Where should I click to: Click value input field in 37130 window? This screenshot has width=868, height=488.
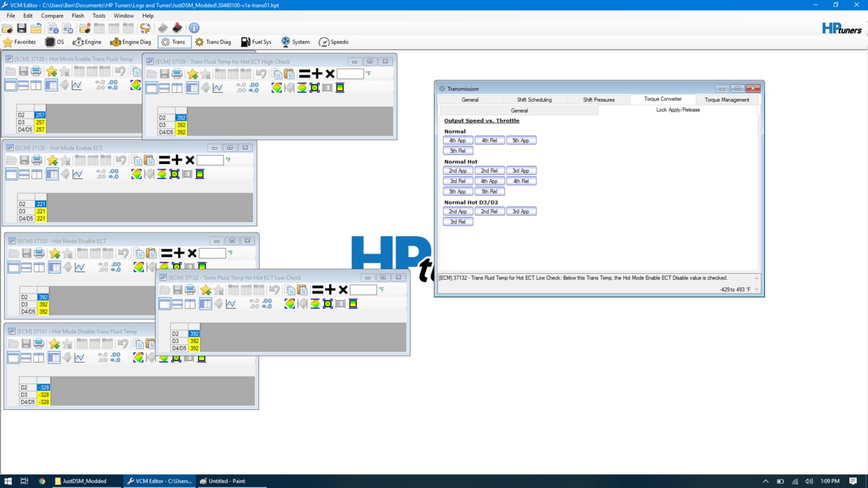[210, 160]
